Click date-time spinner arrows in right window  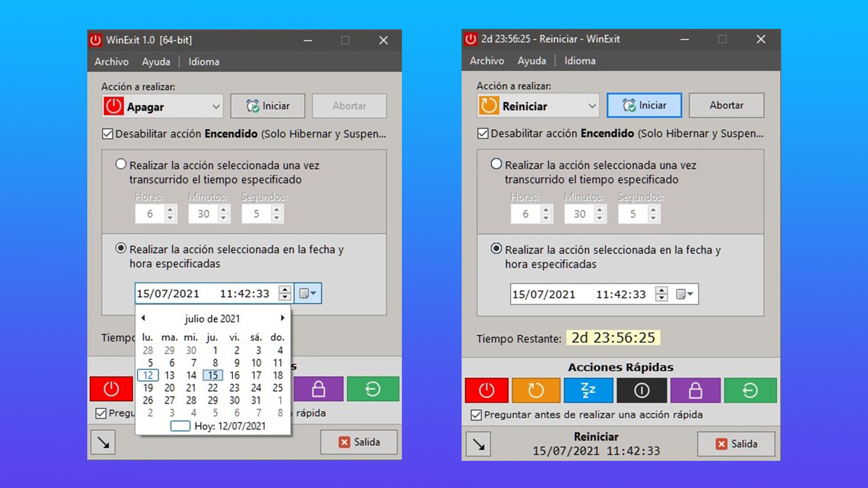[x=661, y=294]
